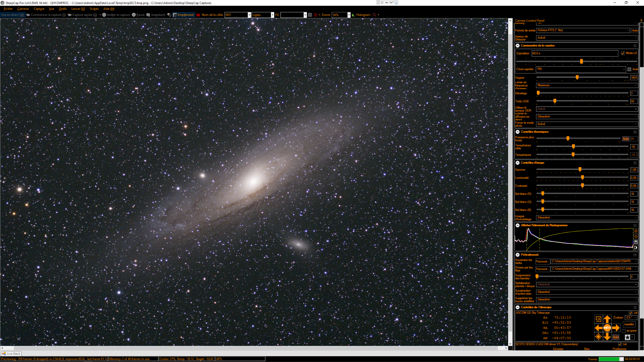This screenshot has width=644, height=362.
Task: Slew telescope right with the right arrow
Action: [616, 328]
